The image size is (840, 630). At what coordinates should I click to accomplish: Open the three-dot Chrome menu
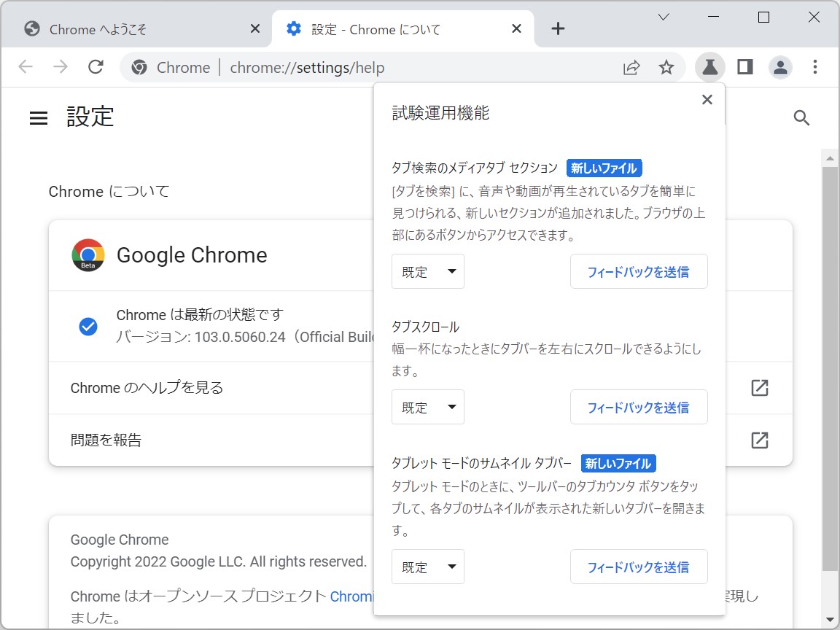click(814, 66)
